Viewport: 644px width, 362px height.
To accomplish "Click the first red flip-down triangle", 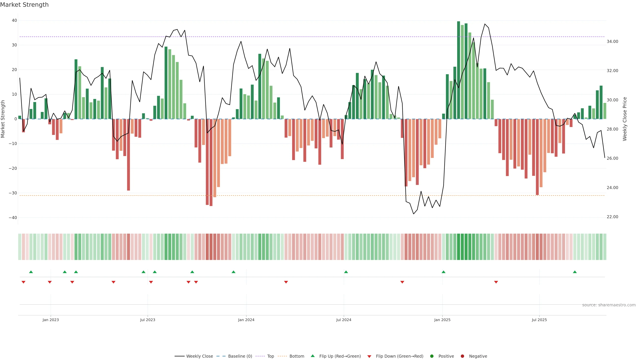I will pos(23,282).
